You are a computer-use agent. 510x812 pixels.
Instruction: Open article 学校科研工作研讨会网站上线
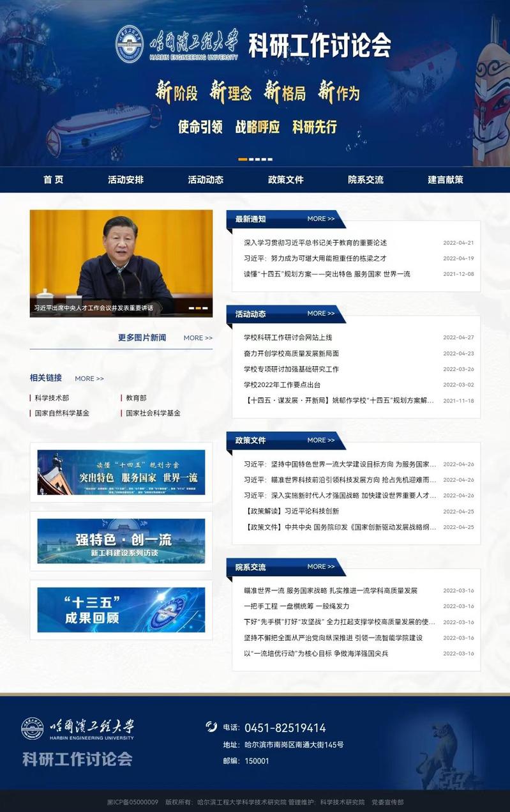(288, 337)
